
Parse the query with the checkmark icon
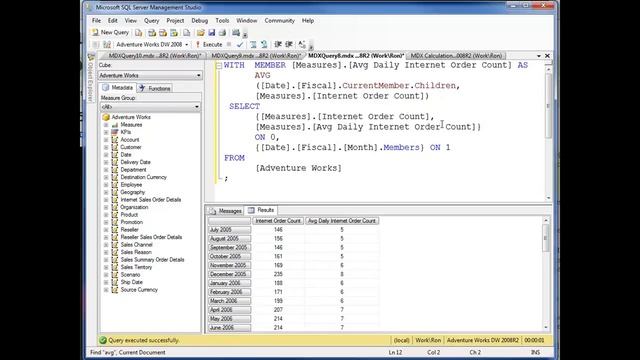240,44
